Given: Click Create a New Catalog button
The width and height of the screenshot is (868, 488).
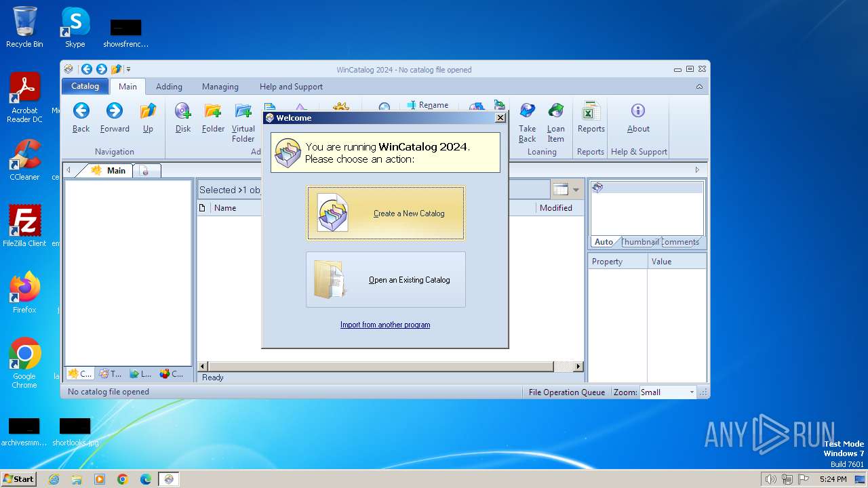Looking at the screenshot, I should (386, 213).
